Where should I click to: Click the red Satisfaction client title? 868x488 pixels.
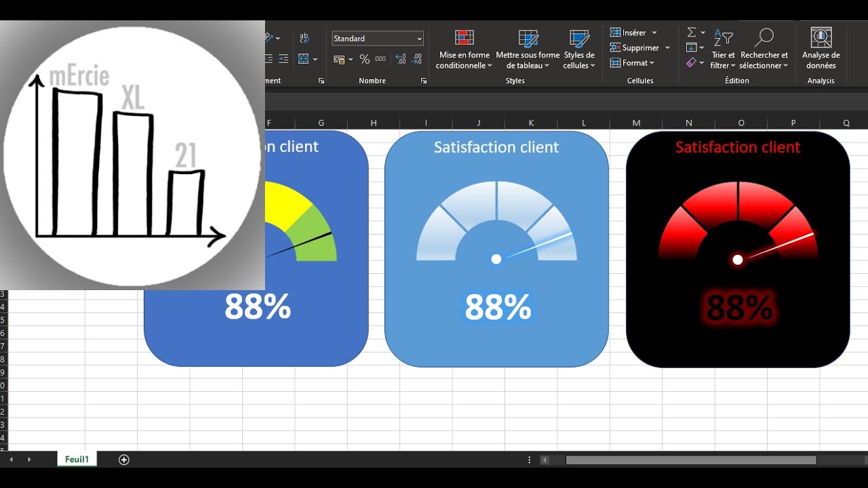point(738,147)
